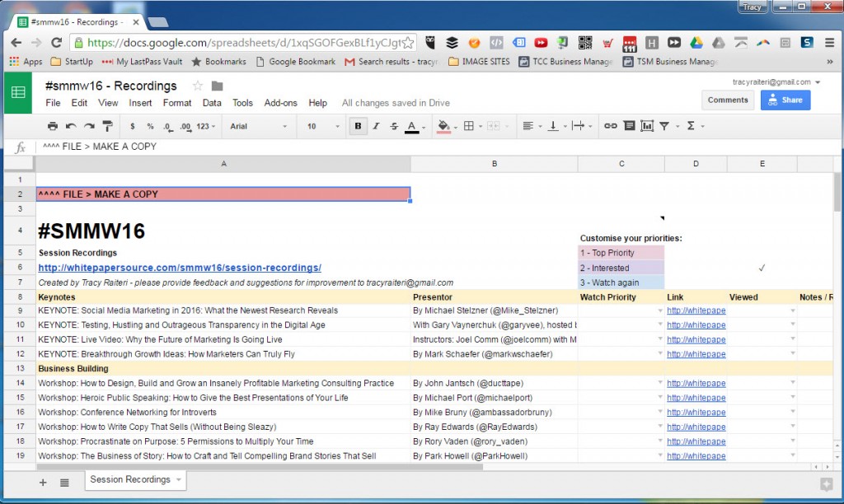
Task: Insert link with chain icon
Action: [x=611, y=126]
